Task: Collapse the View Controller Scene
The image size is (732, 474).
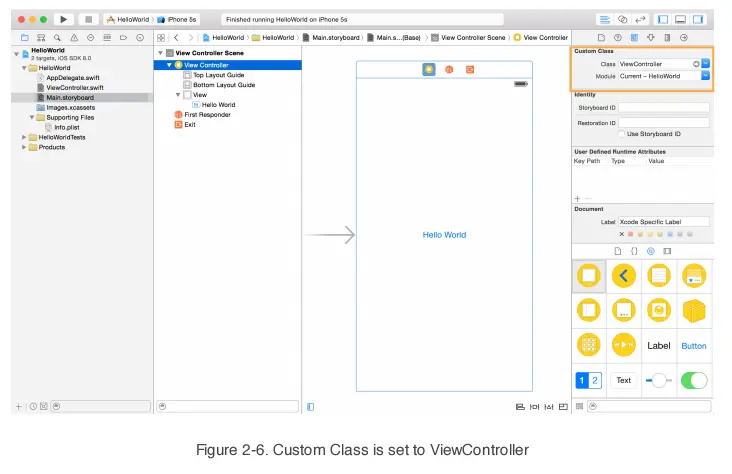Action: point(160,53)
